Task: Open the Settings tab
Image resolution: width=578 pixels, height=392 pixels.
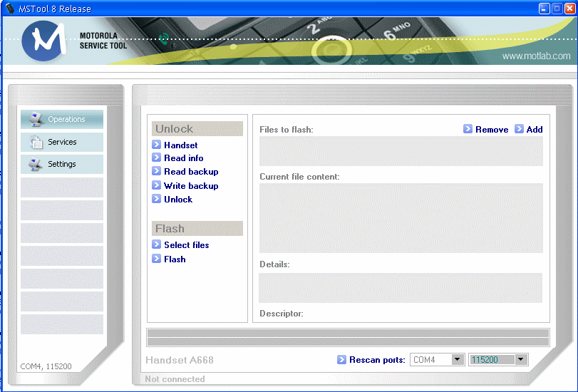Action: (x=62, y=164)
